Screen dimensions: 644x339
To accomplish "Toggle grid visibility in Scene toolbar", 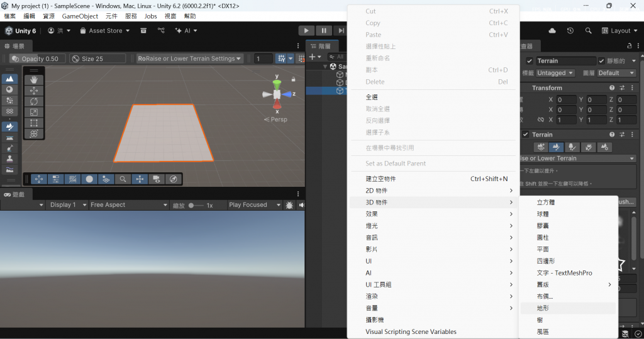I will [281, 58].
